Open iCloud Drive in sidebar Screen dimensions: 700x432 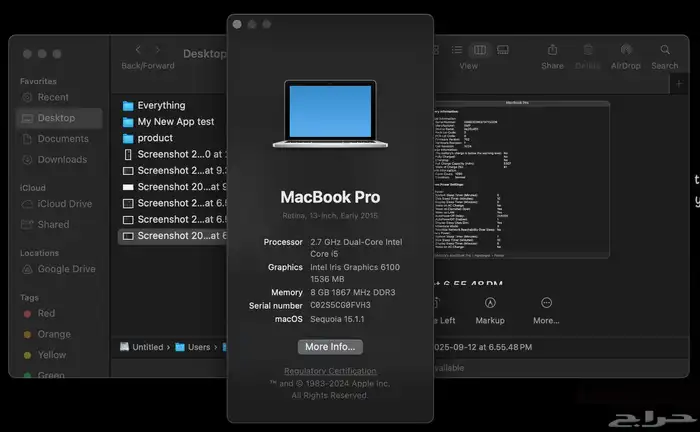59,204
